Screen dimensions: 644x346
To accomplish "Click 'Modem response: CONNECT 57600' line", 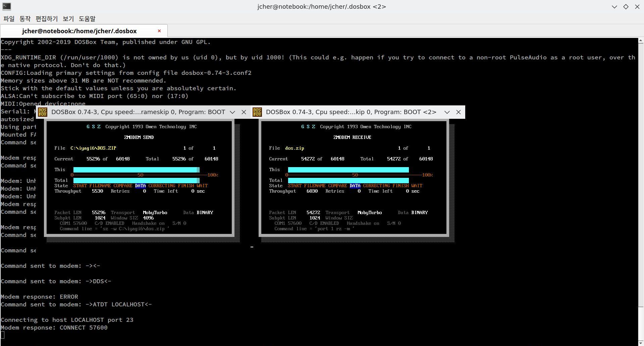I will pyautogui.click(x=54, y=328).
